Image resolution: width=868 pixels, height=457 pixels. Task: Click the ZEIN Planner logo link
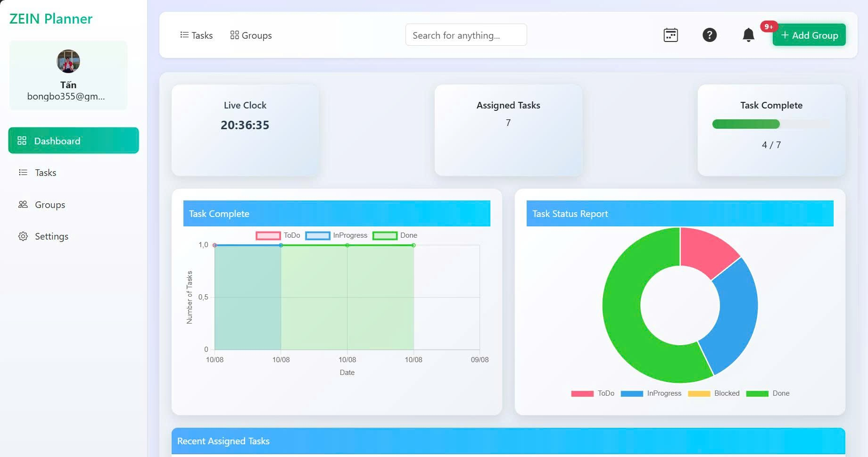click(51, 19)
